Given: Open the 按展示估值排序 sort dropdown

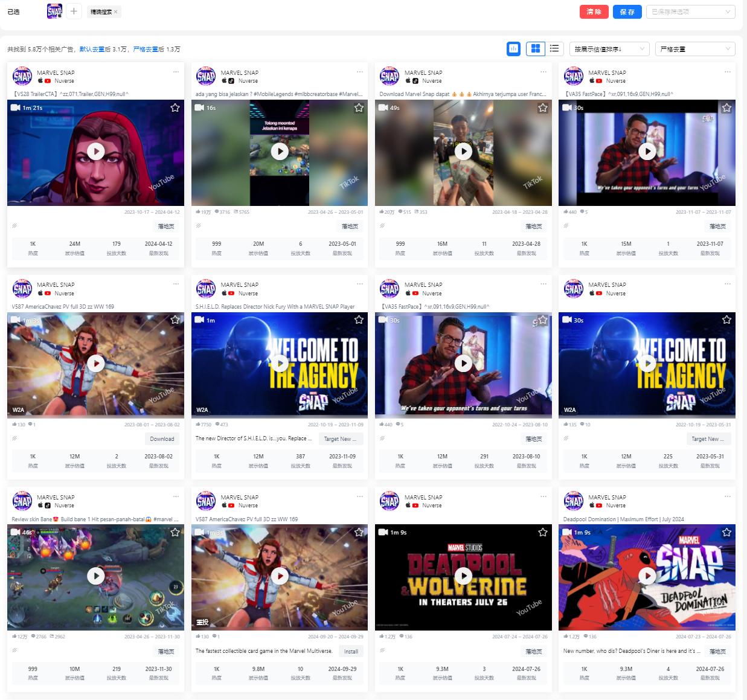Looking at the screenshot, I should [609, 49].
